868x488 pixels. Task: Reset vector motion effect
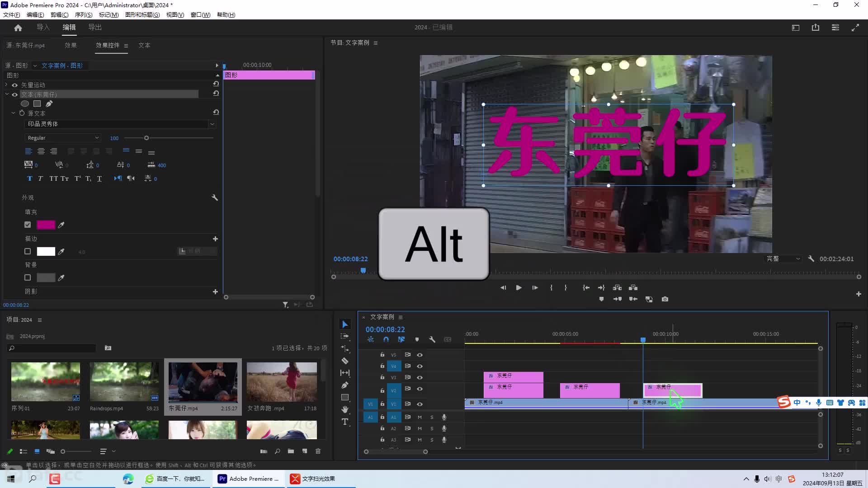pos(216,84)
